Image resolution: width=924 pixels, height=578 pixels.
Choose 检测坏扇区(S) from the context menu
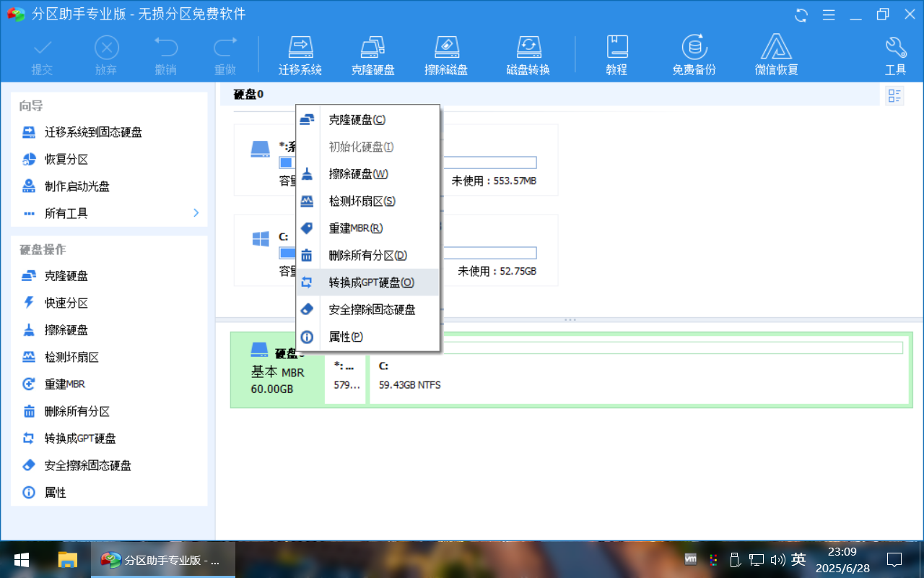[367, 201]
